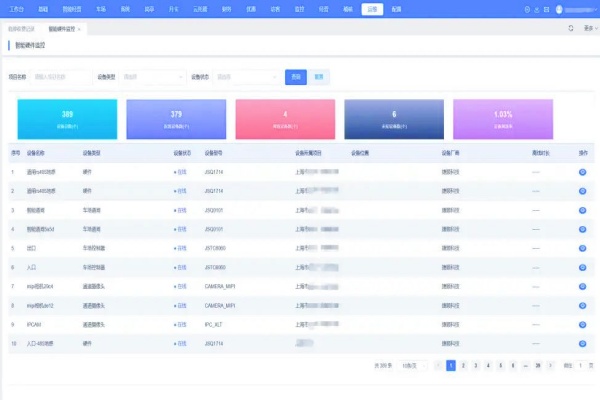Screen dimensions: 600x400
Task: Click the action icon in the 入口 row
Action: click(582, 267)
